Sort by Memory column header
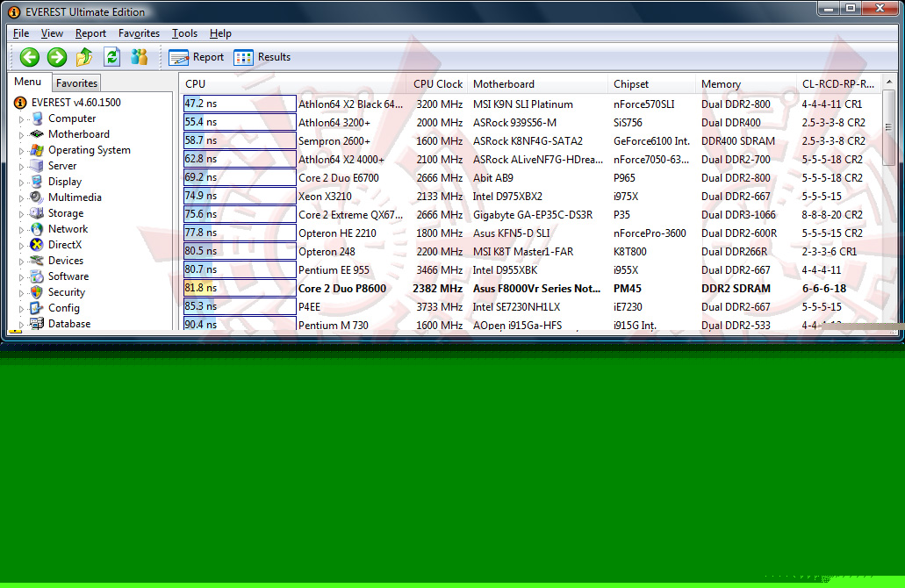The image size is (905, 588). [x=746, y=84]
